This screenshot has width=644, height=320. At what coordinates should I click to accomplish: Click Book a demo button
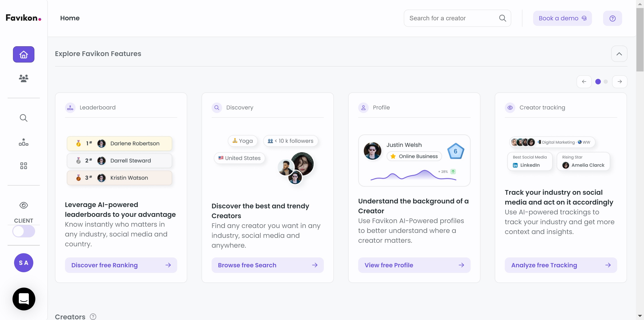tap(562, 18)
